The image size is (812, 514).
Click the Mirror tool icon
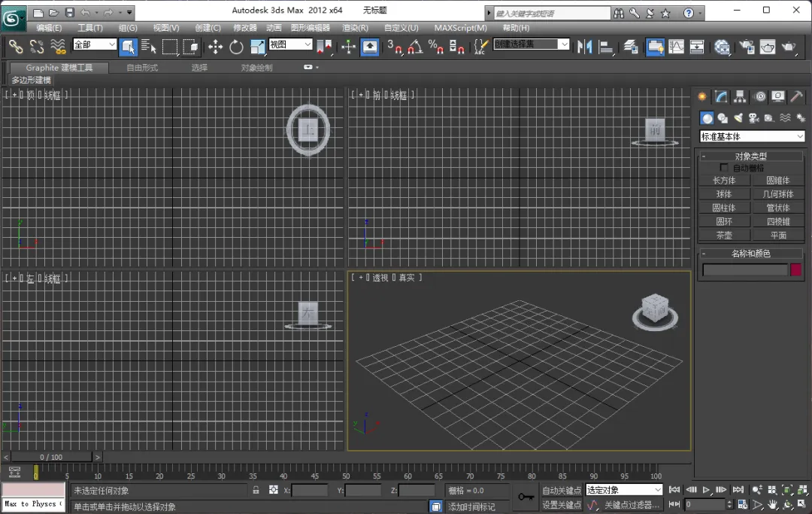pos(584,47)
